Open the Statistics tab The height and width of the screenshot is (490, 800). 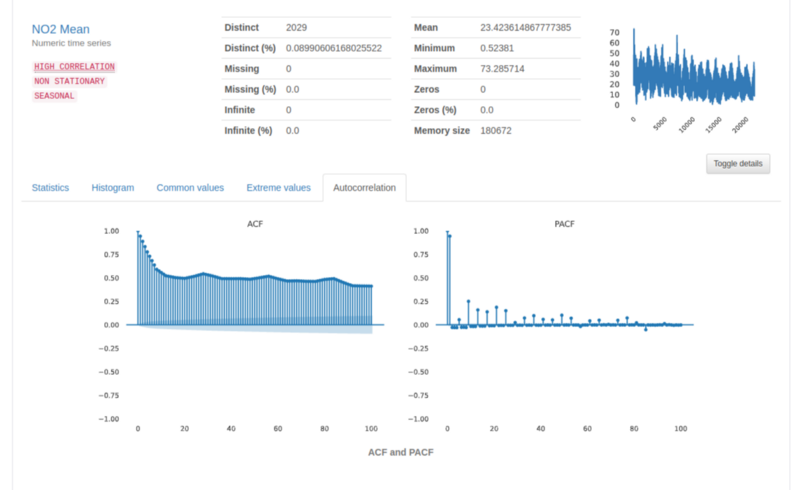point(50,188)
